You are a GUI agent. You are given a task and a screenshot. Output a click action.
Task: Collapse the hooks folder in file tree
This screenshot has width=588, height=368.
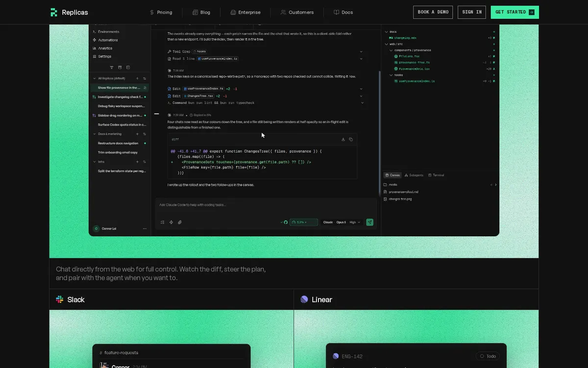click(x=391, y=75)
